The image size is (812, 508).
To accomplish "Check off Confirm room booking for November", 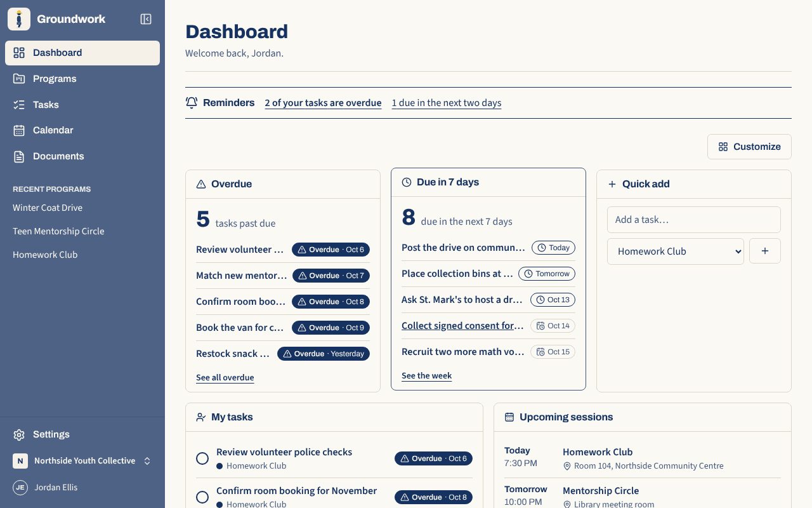I will (202, 497).
